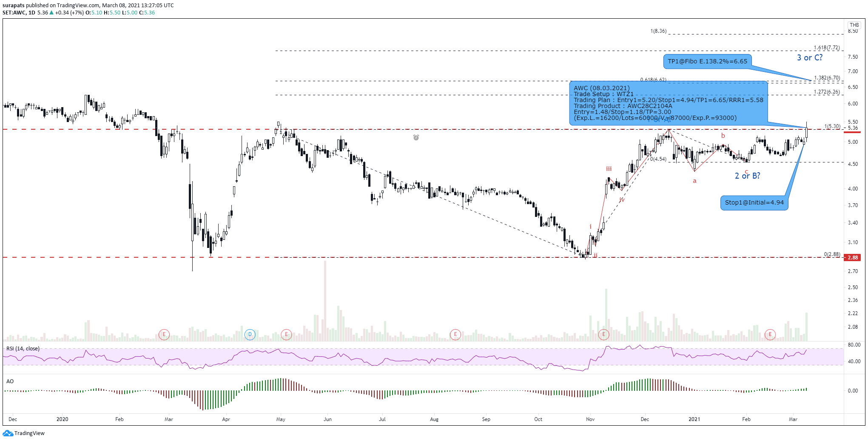Image resolution: width=868 pixels, height=441 pixels.
Task: Open the earnings E marker in February 2021
Action: point(770,334)
